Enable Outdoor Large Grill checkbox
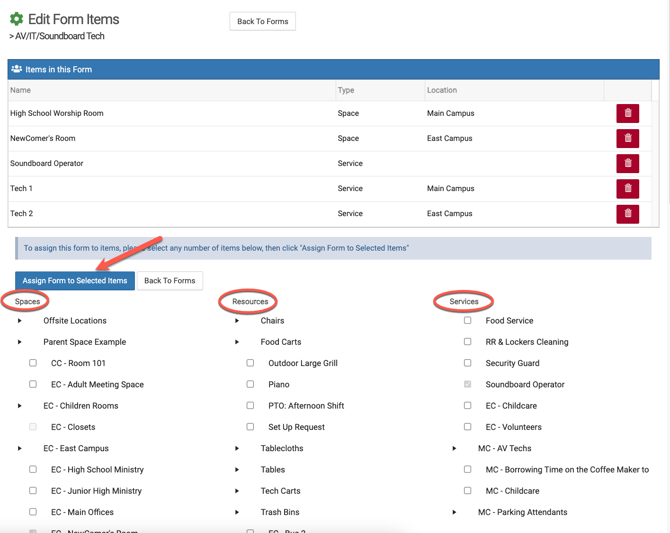 (x=250, y=363)
